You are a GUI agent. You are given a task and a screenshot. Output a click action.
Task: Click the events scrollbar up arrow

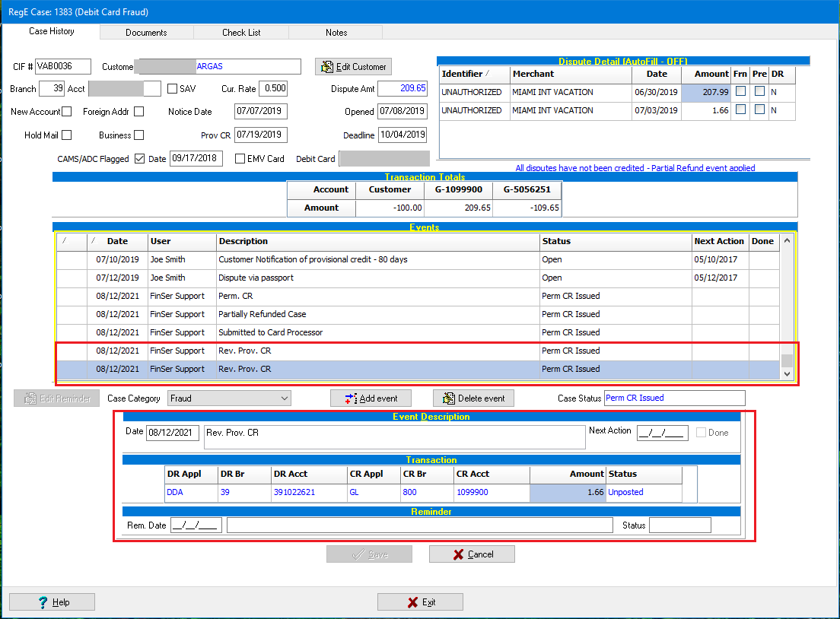click(x=787, y=241)
